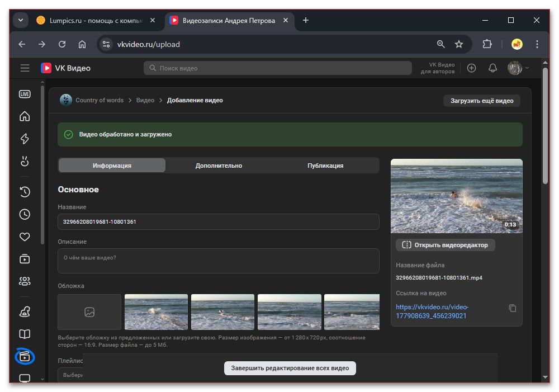Image resolution: width=559 pixels, height=392 pixels.
Task: Select the fourth suggested cover thumbnail
Action: (352, 312)
